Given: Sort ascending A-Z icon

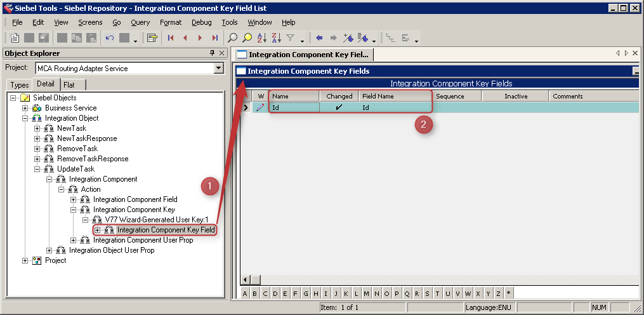Looking at the screenshot, I should coord(261,38).
